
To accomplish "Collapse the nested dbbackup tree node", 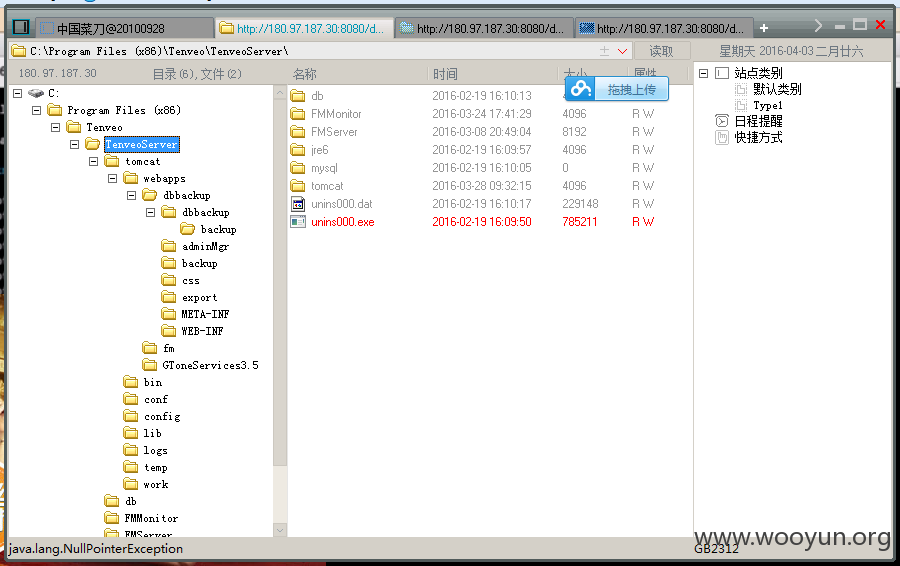I will (x=150, y=212).
